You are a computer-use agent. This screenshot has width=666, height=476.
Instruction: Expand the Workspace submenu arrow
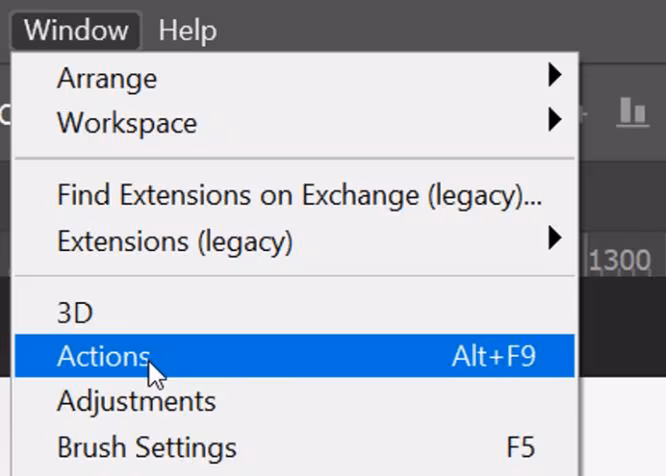555,122
